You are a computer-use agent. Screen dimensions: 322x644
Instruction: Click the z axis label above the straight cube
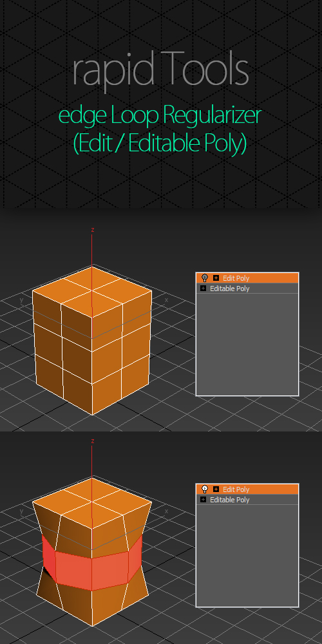93,230
